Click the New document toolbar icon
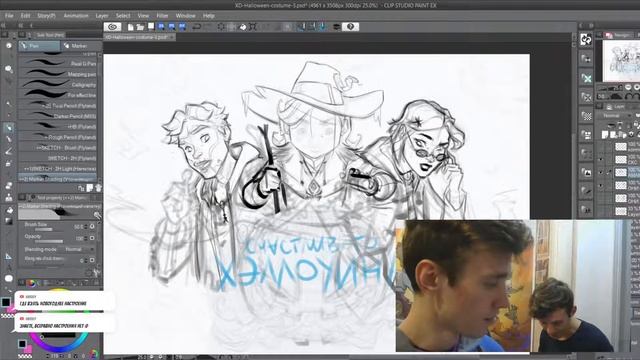 pyautogui.click(x=130, y=27)
